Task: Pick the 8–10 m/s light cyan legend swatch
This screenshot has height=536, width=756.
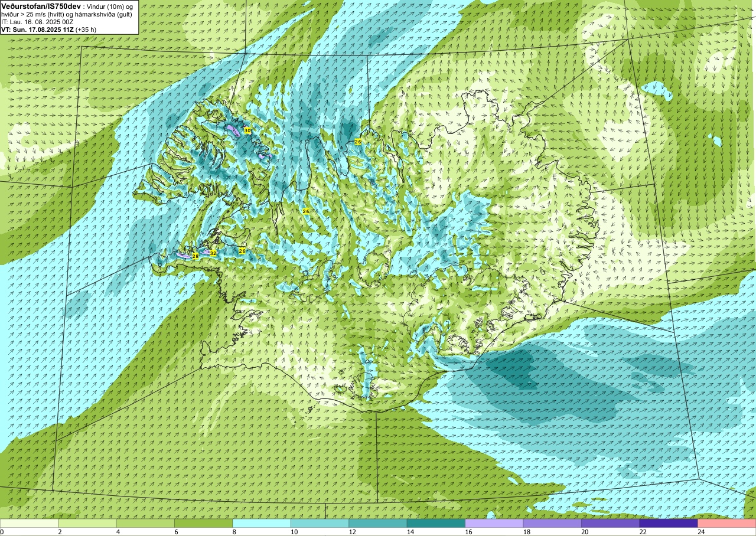Action: pyautogui.click(x=262, y=524)
